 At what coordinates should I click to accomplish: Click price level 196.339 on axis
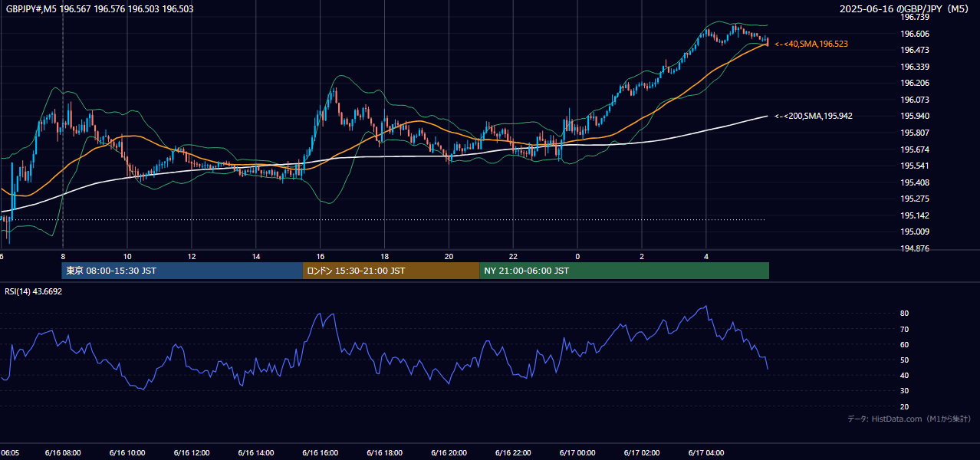click(916, 67)
